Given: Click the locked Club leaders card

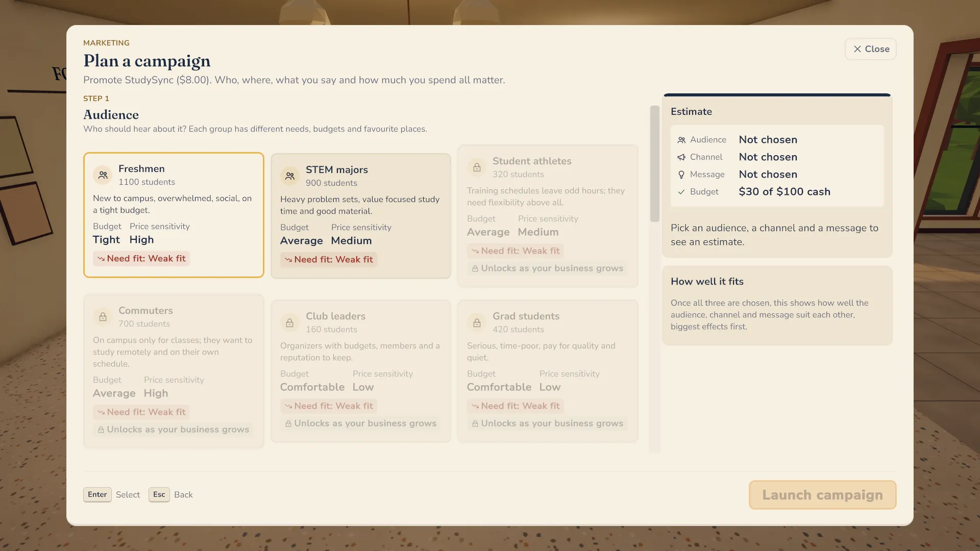Looking at the screenshot, I should coord(360,371).
